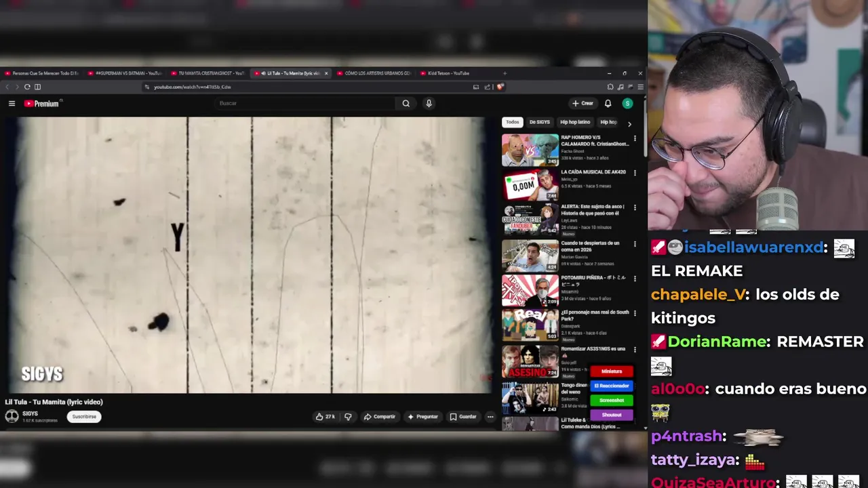The height and width of the screenshot is (488, 868).
Task: Click the SIGYS channel name
Action: [x=30, y=413]
